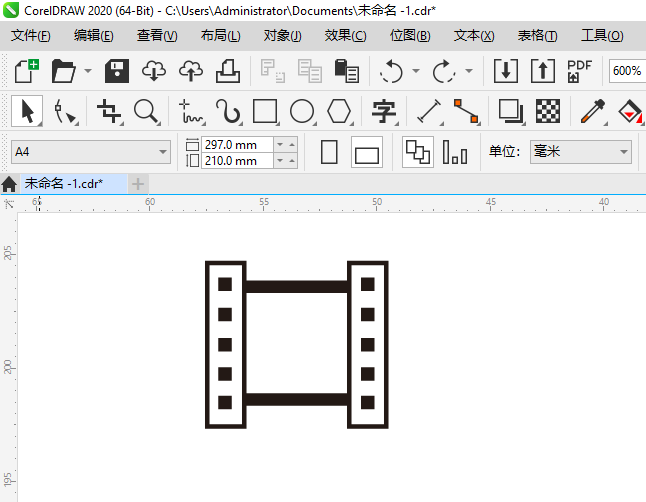Open the 文件(F) menu

click(30, 36)
